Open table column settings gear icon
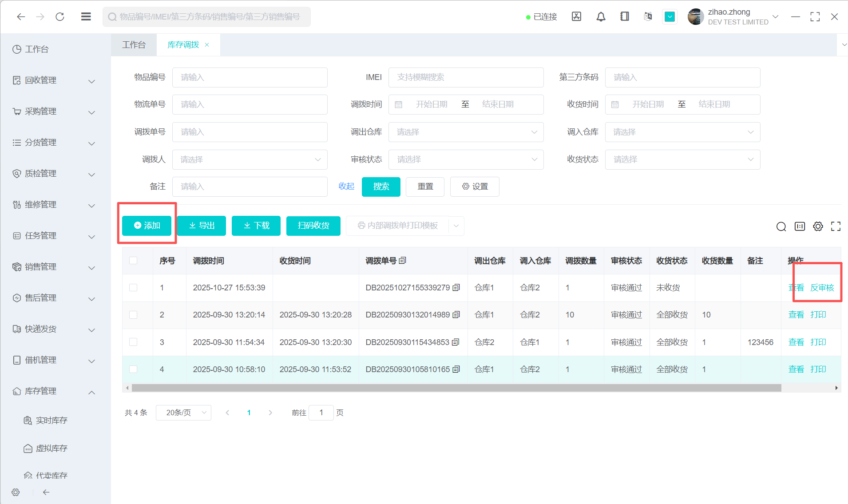848x504 pixels. click(818, 226)
